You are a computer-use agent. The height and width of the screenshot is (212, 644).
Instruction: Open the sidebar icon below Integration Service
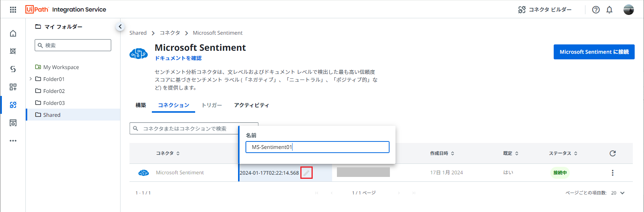coord(13,123)
